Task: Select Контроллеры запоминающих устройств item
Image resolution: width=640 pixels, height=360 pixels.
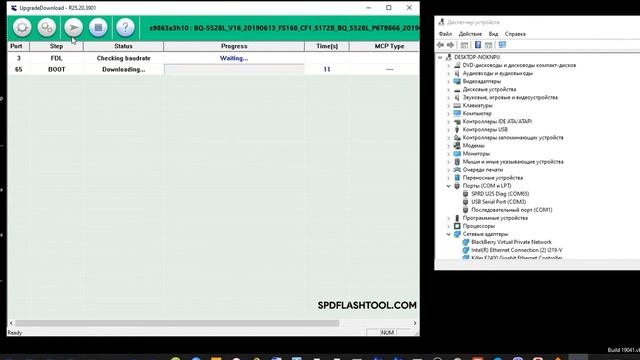Action: (513, 138)
